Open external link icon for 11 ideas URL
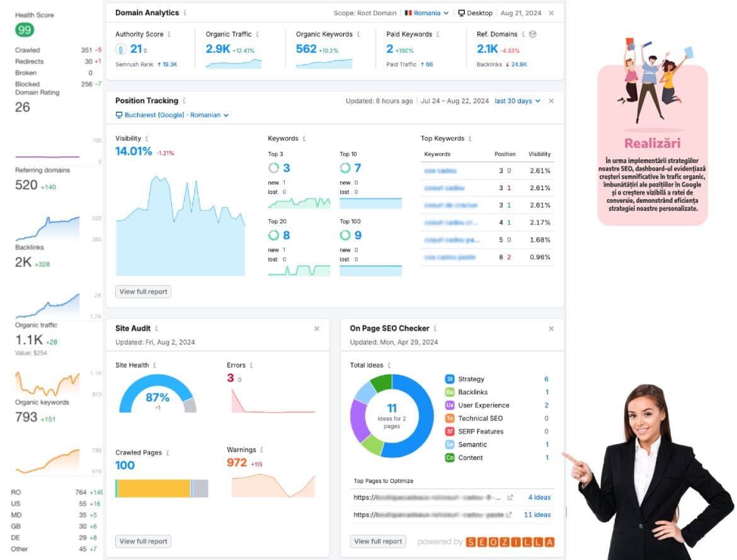 [508, 515]
